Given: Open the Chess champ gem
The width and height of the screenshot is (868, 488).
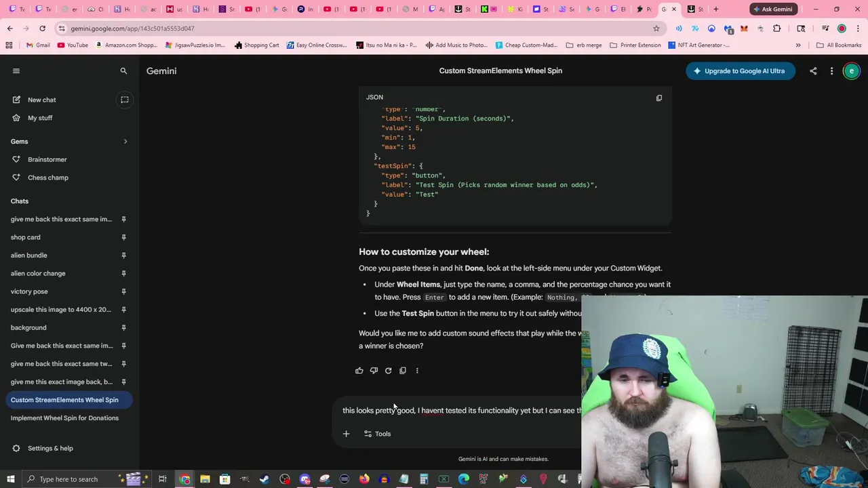Looking at the screenshot, I should [48, 178].
